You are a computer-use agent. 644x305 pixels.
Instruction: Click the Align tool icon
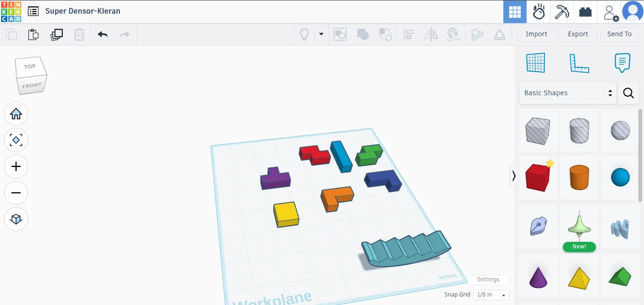tap(409, 34)
